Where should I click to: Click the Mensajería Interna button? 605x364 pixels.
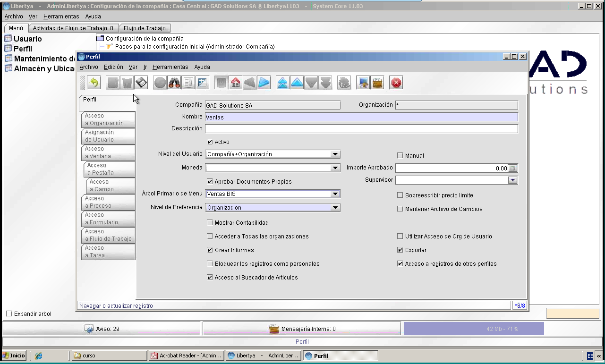click(302, 329)
